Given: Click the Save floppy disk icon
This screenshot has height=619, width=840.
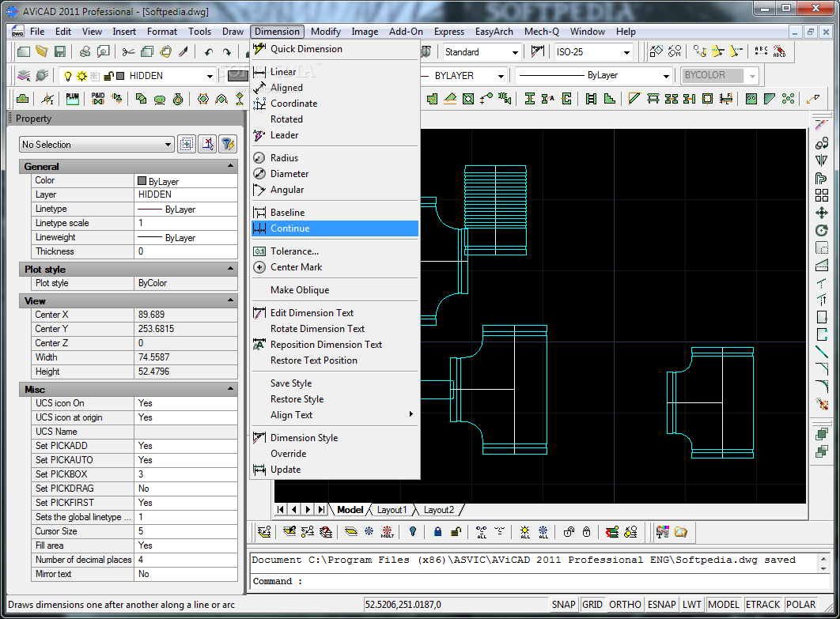Looking at the screenshot, I should (x=60, y=52).
